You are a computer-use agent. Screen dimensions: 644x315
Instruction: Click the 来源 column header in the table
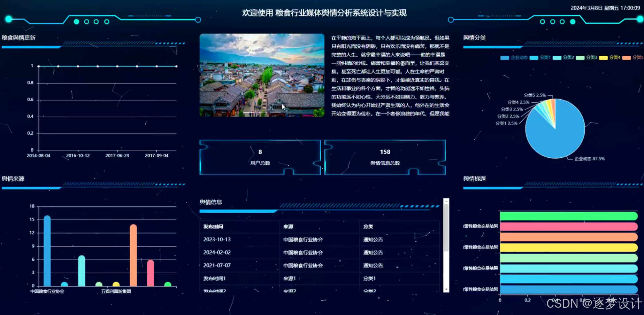[288, 227]
